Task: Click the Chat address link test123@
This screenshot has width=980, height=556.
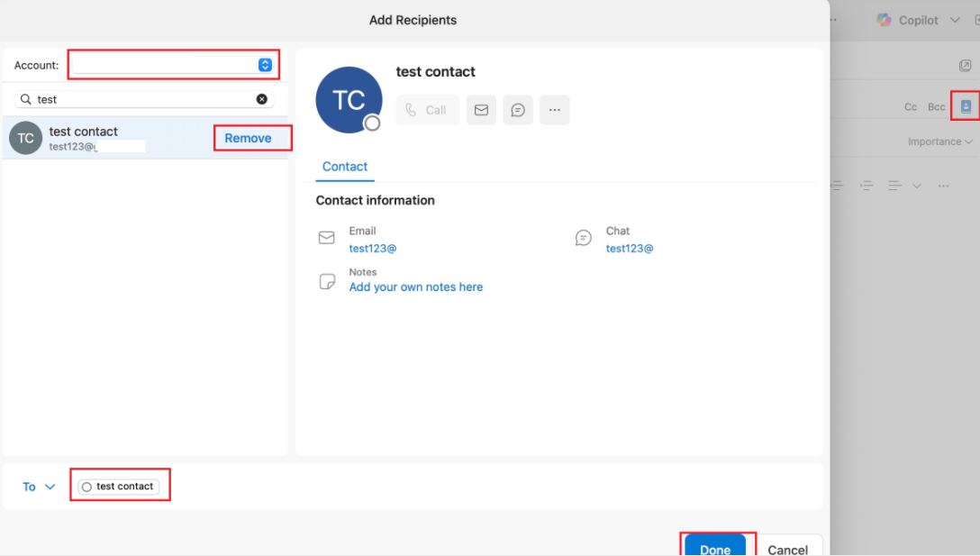Action: click(x=630, y=249)
